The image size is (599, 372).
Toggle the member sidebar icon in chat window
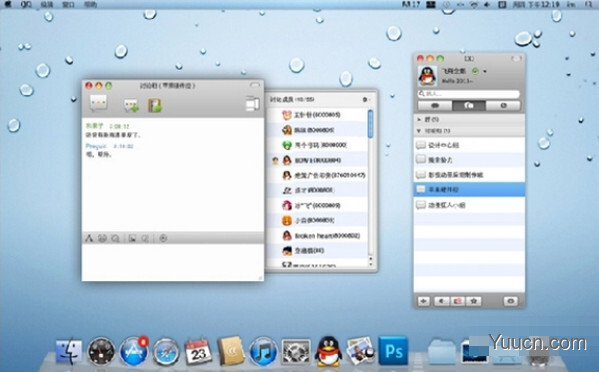pyautogui.click(x=252, y=104)
